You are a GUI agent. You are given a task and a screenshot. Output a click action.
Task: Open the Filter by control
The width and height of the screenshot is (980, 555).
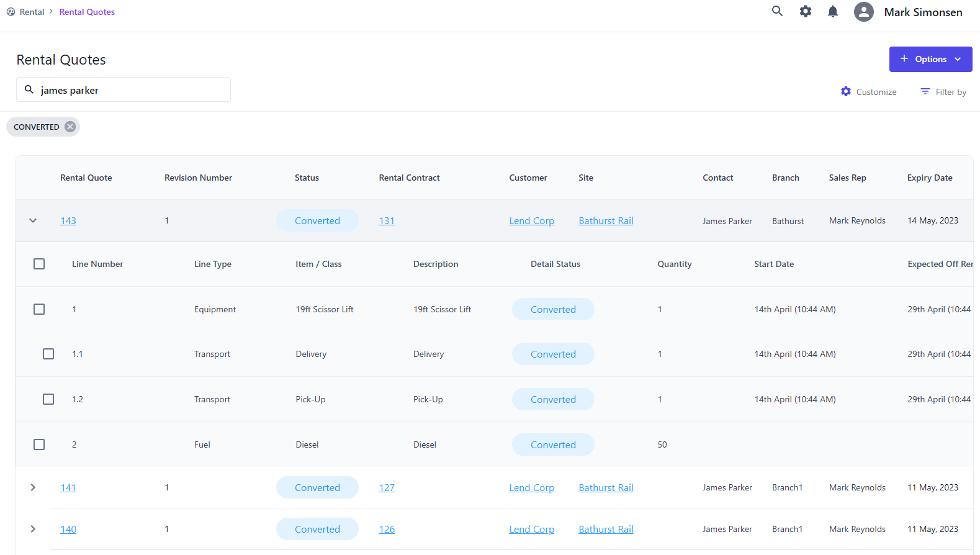943,92
